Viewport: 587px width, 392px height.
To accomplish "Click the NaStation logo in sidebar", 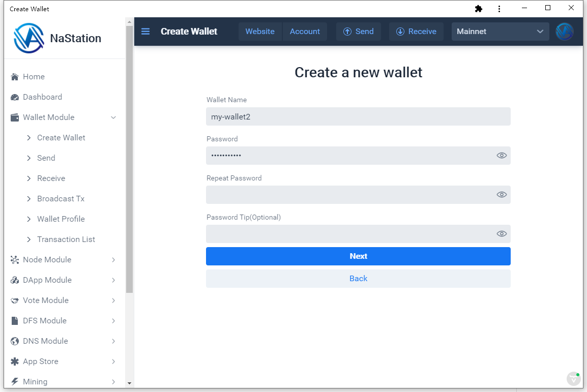I will tap(29, 38).
